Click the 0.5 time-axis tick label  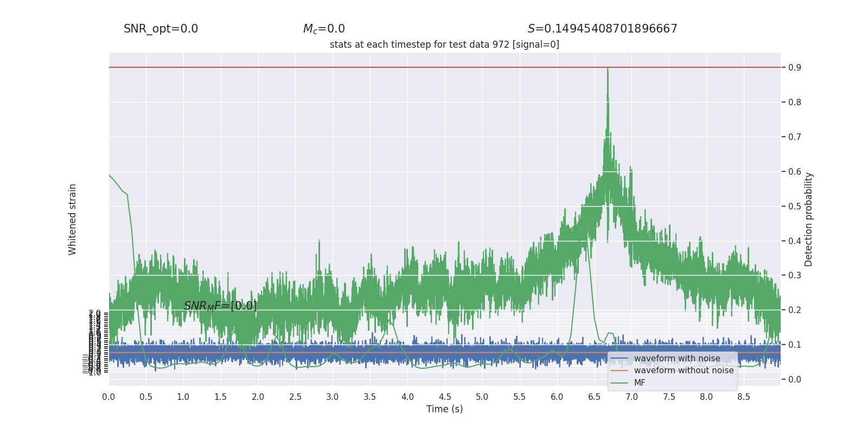[146, 397]
